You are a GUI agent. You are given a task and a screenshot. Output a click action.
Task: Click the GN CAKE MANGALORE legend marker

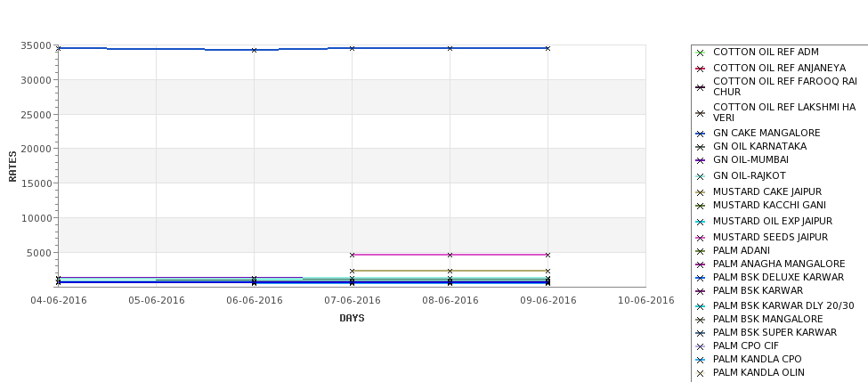coord(700,134)
